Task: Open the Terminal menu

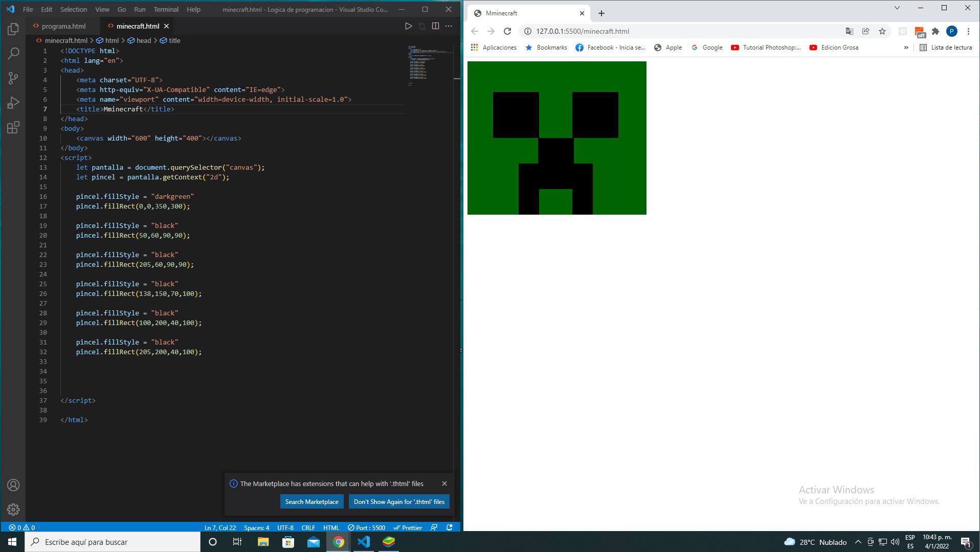Action: point(166,9)
